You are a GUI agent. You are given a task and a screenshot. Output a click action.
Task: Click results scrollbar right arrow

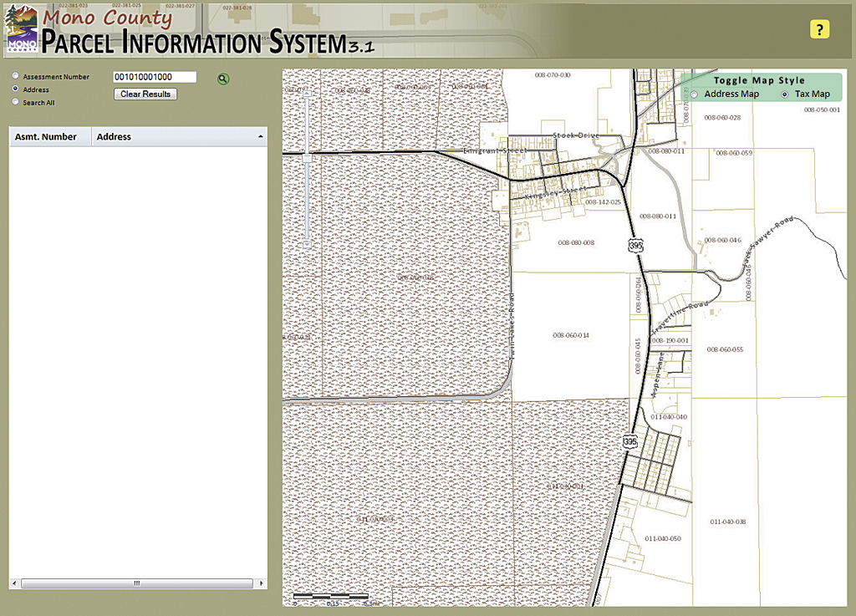261,583
